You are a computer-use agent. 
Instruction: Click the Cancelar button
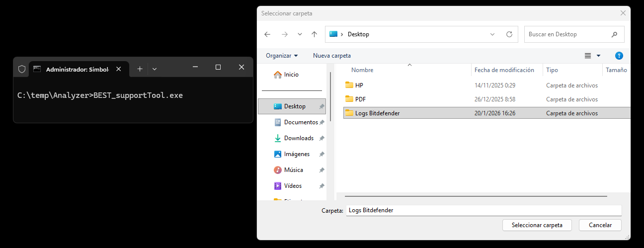[600, 225]
